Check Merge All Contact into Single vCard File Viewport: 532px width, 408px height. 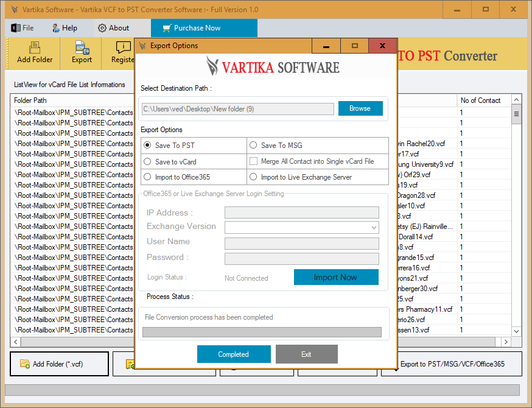point(253,161)
